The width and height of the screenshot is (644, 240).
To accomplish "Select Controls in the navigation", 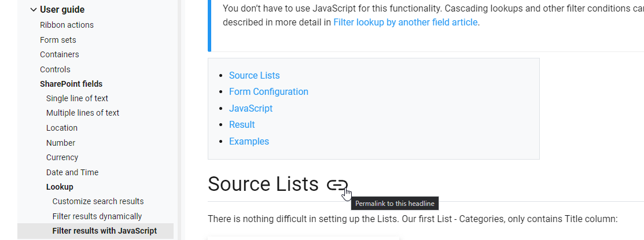I will [x=55, y=69].
